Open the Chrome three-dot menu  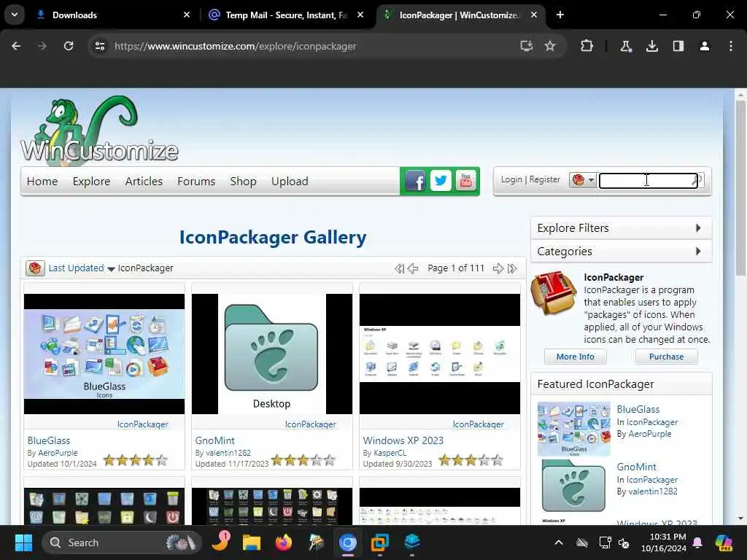pos(730,46)
